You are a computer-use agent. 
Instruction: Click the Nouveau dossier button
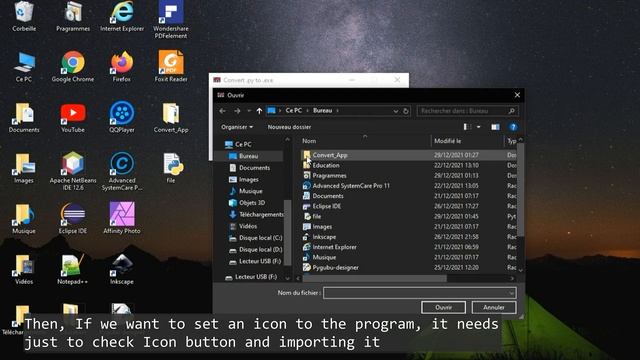[x=289, y=127]
